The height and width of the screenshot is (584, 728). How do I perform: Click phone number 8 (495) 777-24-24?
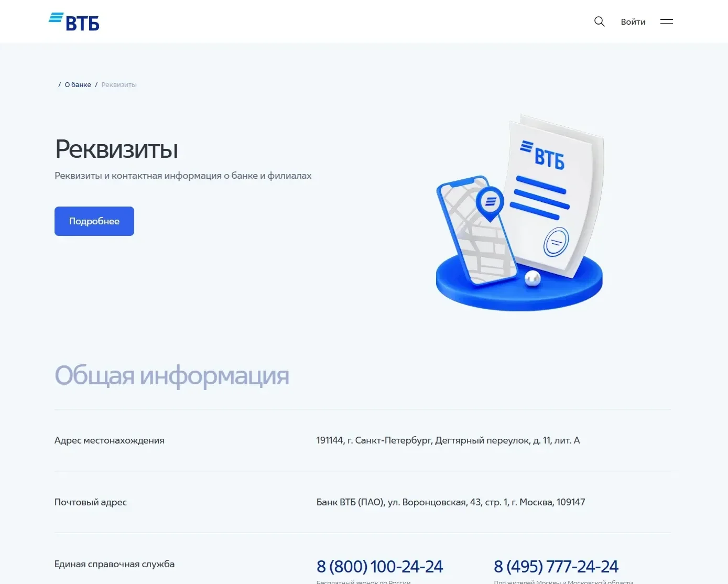coord(556,566)
